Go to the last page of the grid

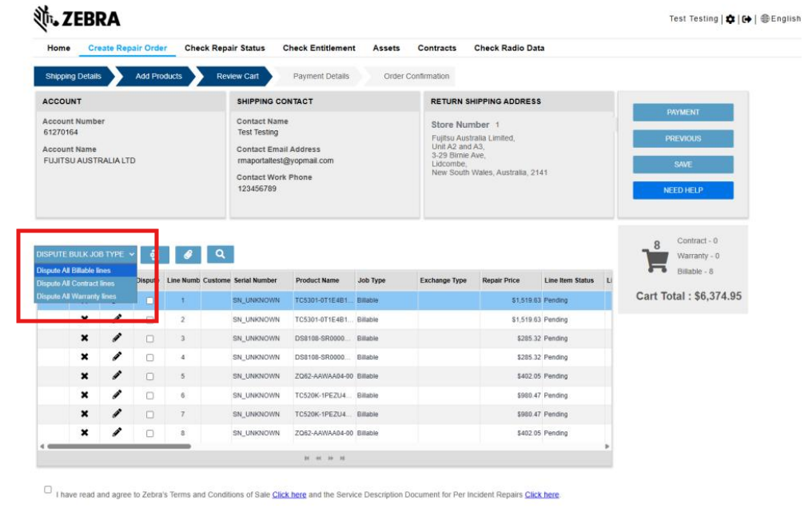point(342,458)
